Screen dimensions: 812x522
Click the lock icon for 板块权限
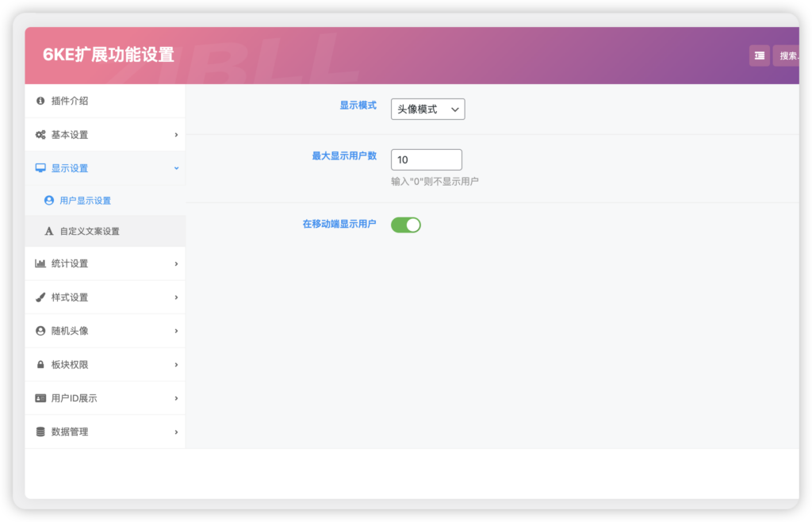[x=40, y=364]
